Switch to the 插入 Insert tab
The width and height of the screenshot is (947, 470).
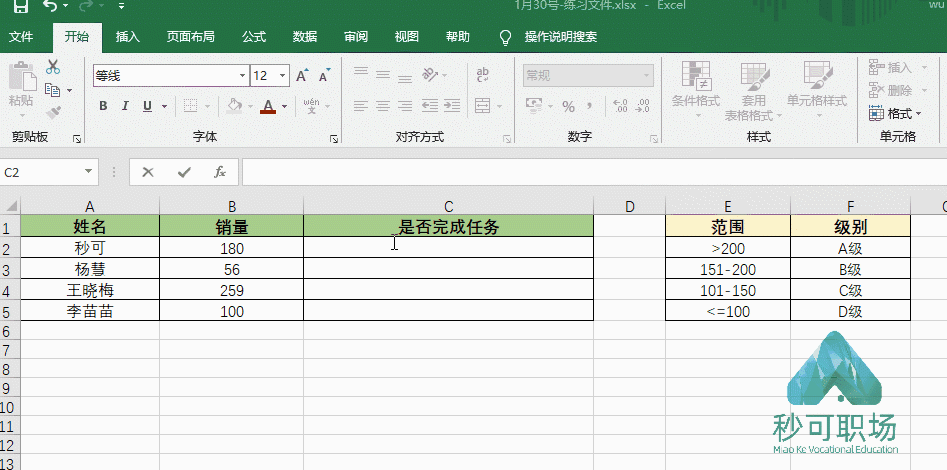(x=127, y=37)
